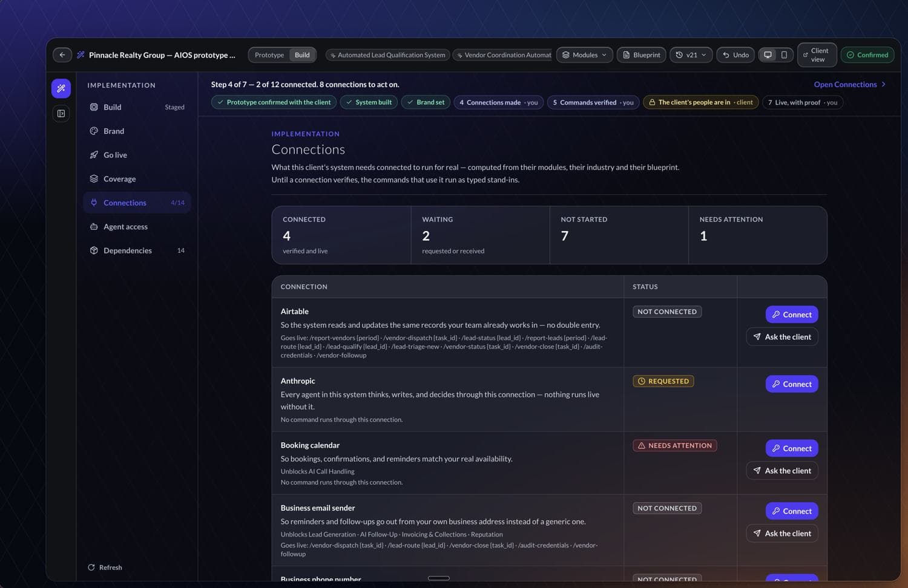Switch to mobile preview mode
The width and height of the screenshot is (908, 588).
784,55
